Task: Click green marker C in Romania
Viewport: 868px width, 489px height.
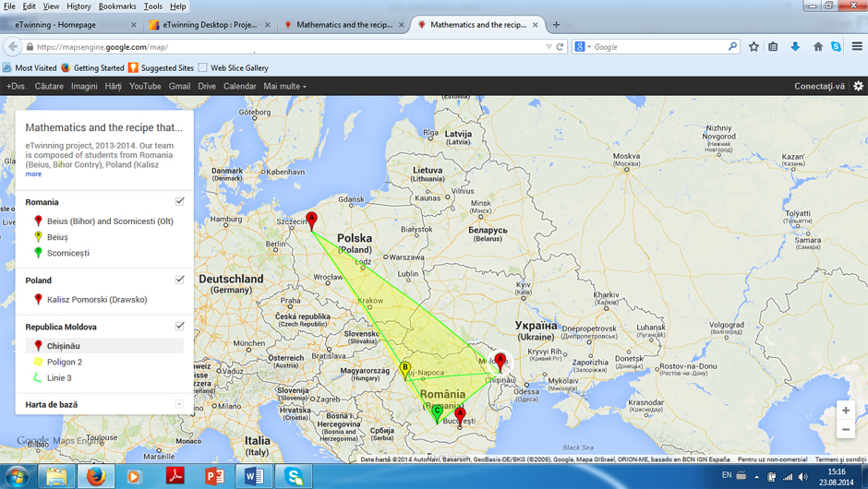Action: [x=437, y=413]
